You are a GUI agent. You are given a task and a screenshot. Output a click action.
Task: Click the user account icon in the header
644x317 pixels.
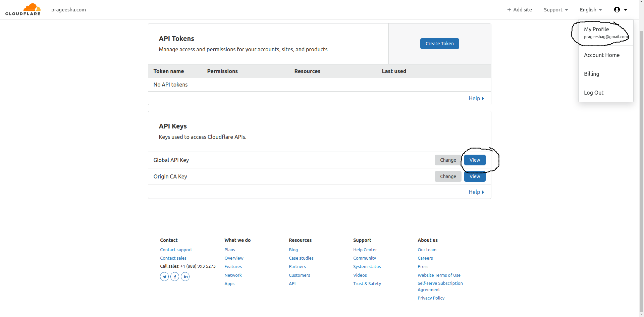[617, 9]
